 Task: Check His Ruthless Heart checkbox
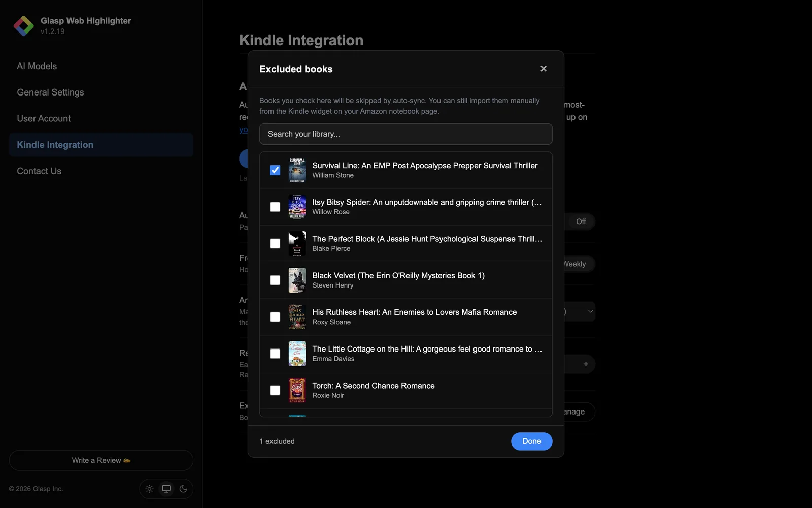point(275,317)
